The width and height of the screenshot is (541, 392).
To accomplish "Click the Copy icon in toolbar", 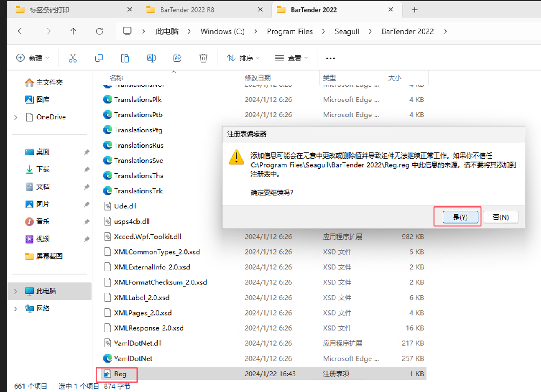I will tap(99, 58).
